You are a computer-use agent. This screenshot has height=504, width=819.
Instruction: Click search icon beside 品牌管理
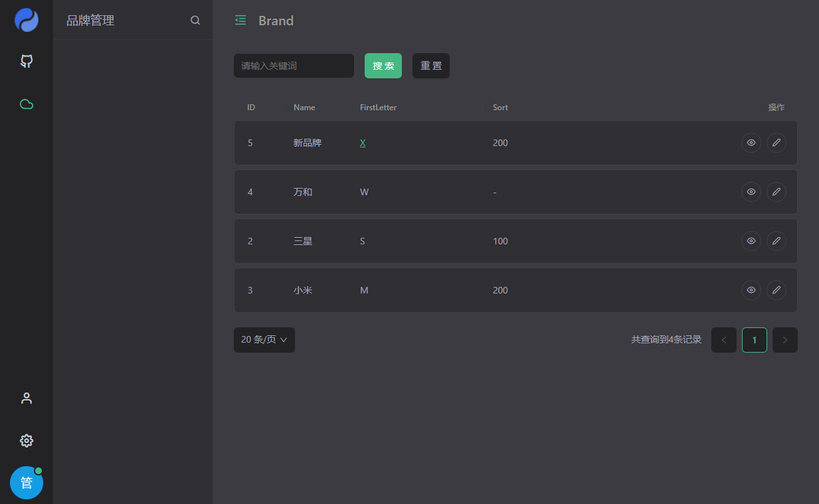(x=195, y=21)
